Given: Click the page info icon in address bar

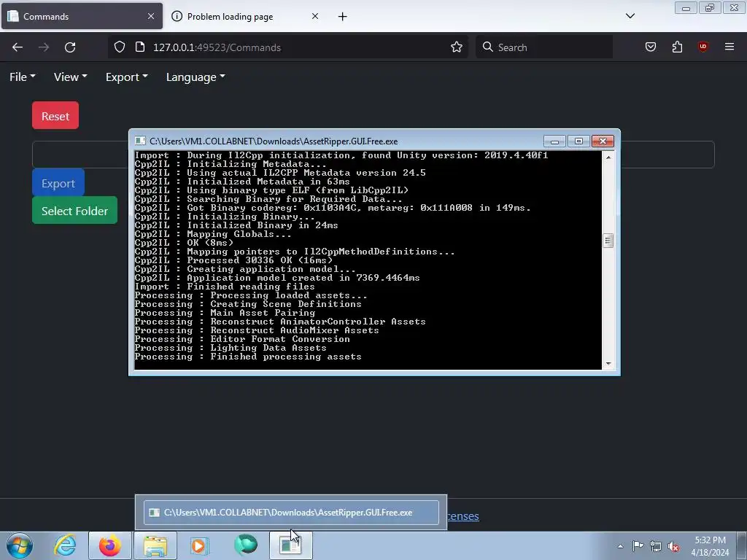Looking at the screenshot, I should 140,47.
